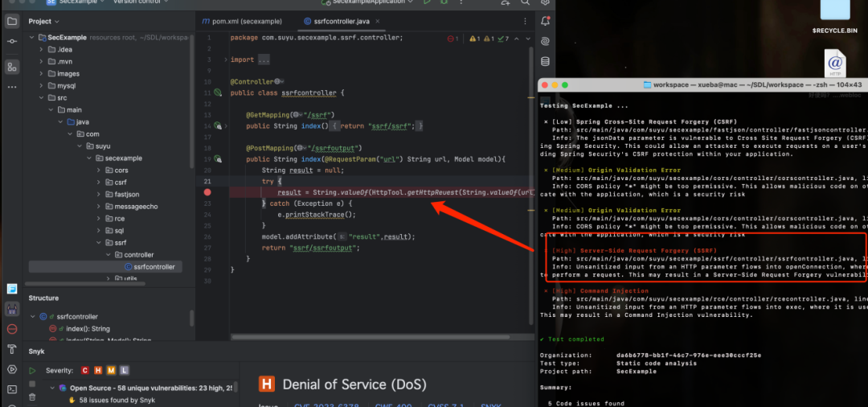Viewport: 868px width, 407px height.
Task: Open the $RECYCLE.BIN folder on desktop
Action: (x=834, y=16)
